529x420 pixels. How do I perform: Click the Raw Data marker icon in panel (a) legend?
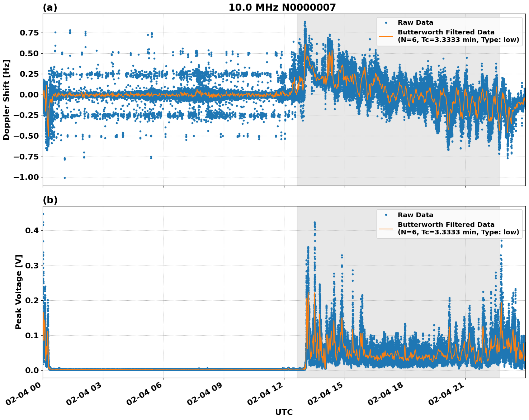point(386,23)
